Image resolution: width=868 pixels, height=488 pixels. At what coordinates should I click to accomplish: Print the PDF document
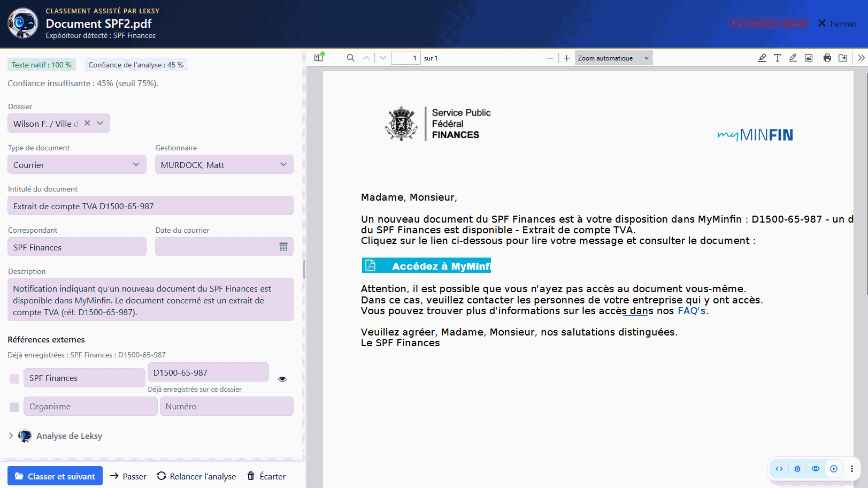pos(827,58)
